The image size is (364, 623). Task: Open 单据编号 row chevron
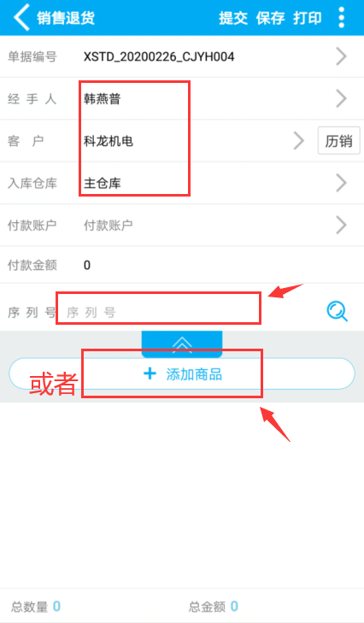(341, 56)
